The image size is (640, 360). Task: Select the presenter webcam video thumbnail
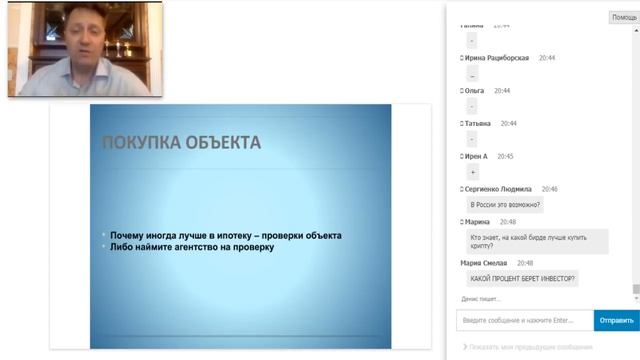click(85, 49)
